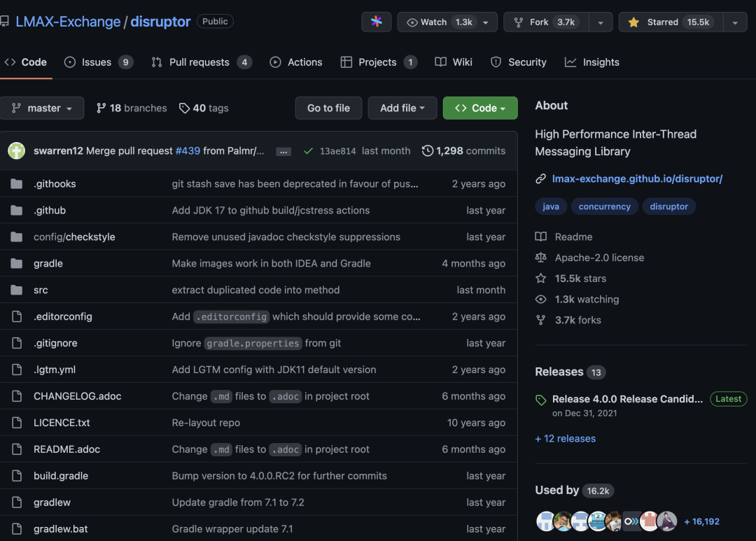This screenshot has height=541, width=756.
Task: Open the commit history clock icon
Action: click(428, 150)
